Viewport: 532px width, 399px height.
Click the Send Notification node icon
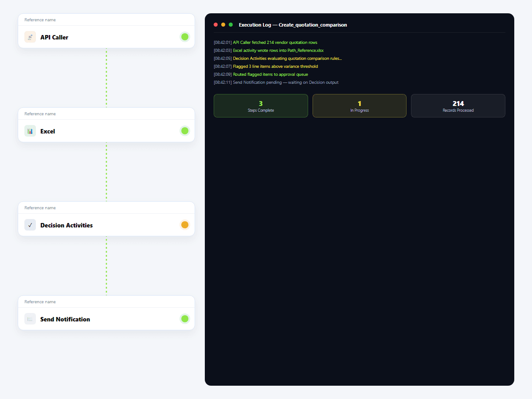tap(30, 319)
